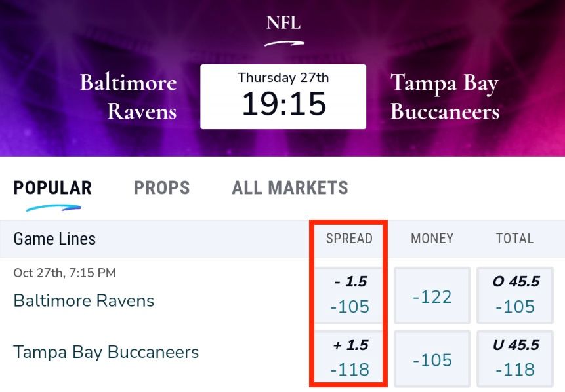Select Tampa Bay Buccaneers spread +1.5 at -118

[x=348, y=359]
